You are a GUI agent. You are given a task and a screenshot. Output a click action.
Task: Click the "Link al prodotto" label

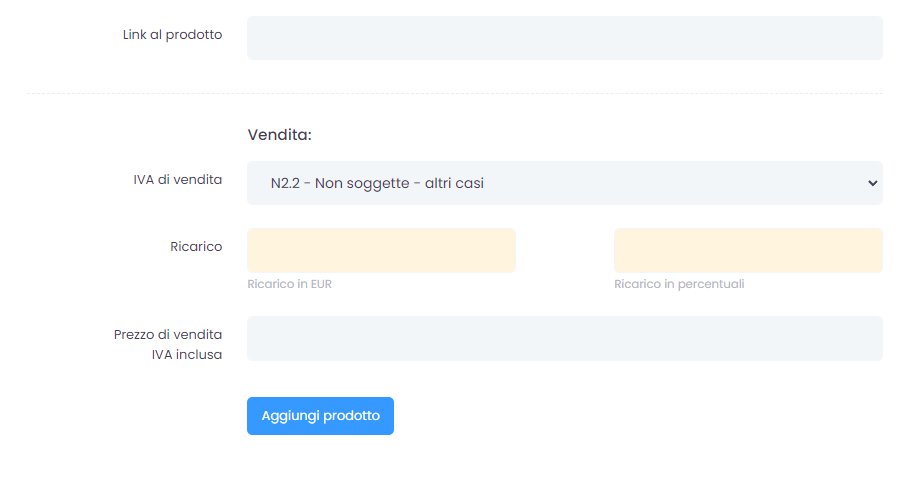coord(172,35)
